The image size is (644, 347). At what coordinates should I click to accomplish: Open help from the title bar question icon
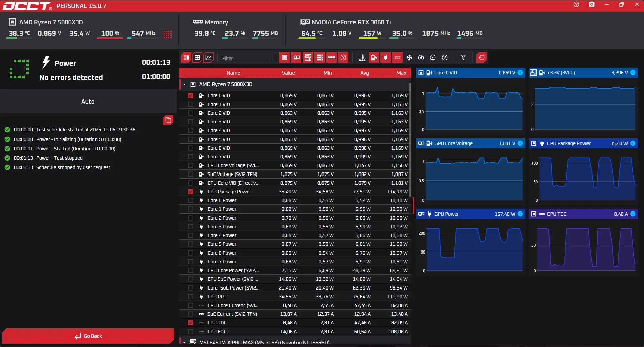click(576, 4)
